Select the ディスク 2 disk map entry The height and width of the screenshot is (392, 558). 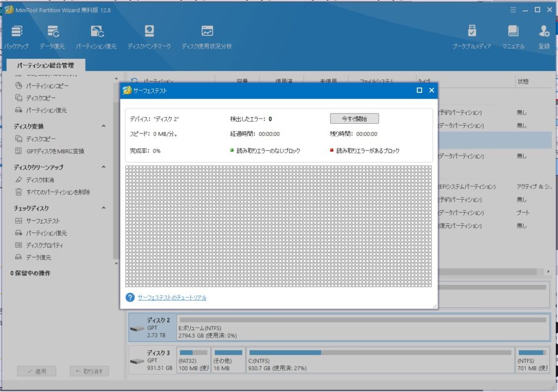(x=151, y=327)
